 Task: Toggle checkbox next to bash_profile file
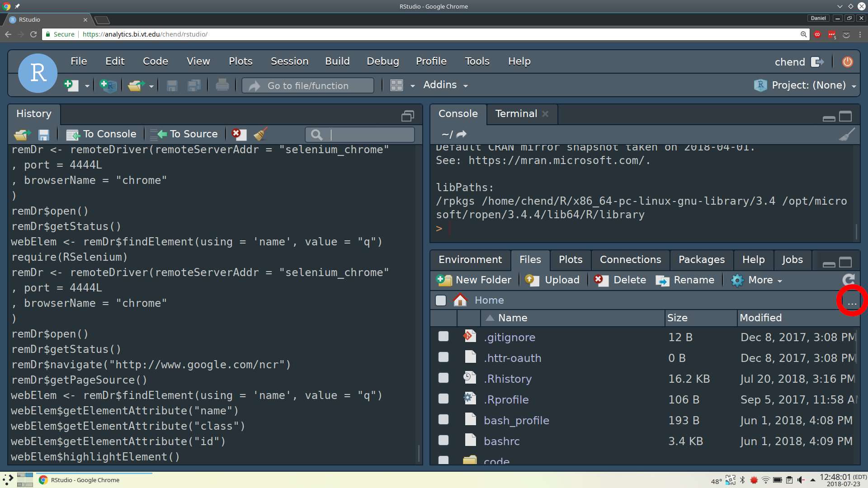pyautogui.click(x=443, y=420)
